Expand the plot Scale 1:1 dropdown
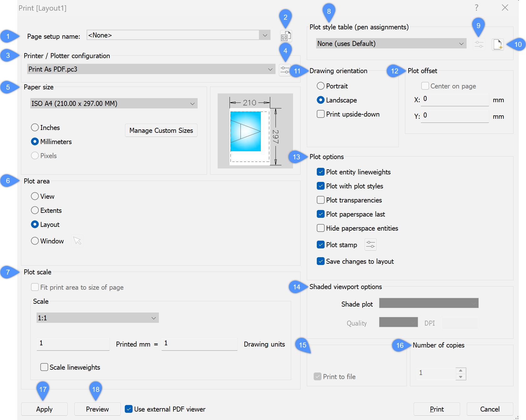The image size is (526, 420). 154,318
